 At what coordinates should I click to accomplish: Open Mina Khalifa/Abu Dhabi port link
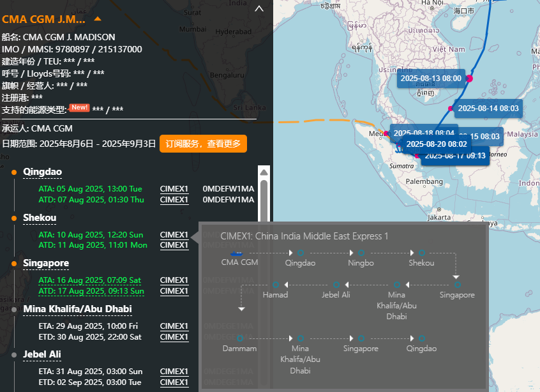(77, 309)
